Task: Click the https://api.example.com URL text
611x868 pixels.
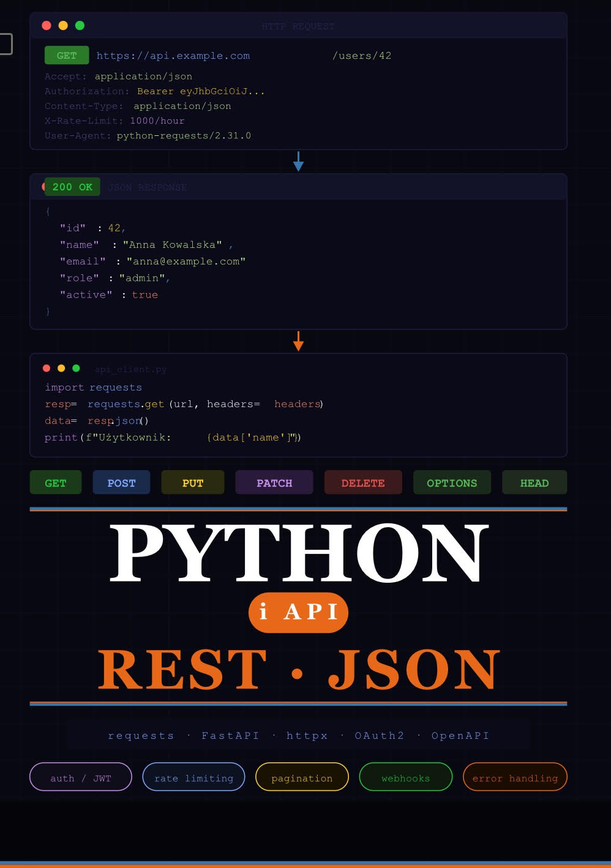Action: pyautogui.click(x=173, y=56)
